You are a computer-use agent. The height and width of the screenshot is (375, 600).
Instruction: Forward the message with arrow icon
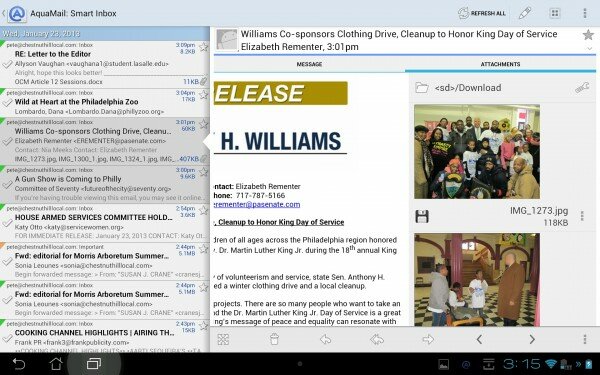click(x=428, y=339)
